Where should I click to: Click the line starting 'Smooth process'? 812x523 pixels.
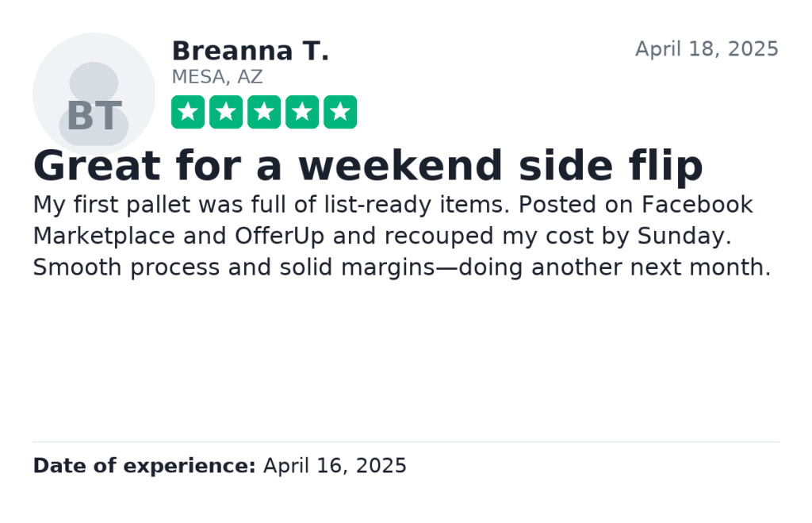tap(401, 268)
